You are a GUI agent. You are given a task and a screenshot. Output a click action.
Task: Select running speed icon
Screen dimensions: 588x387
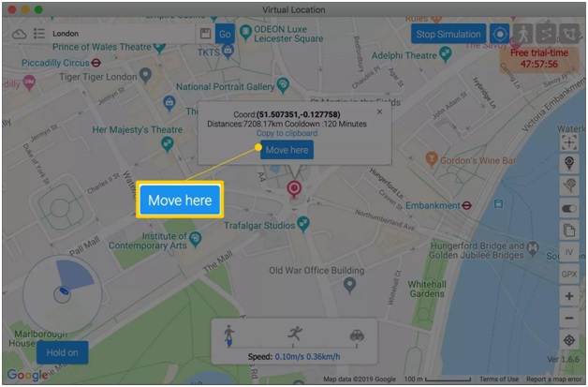(295, 334)
